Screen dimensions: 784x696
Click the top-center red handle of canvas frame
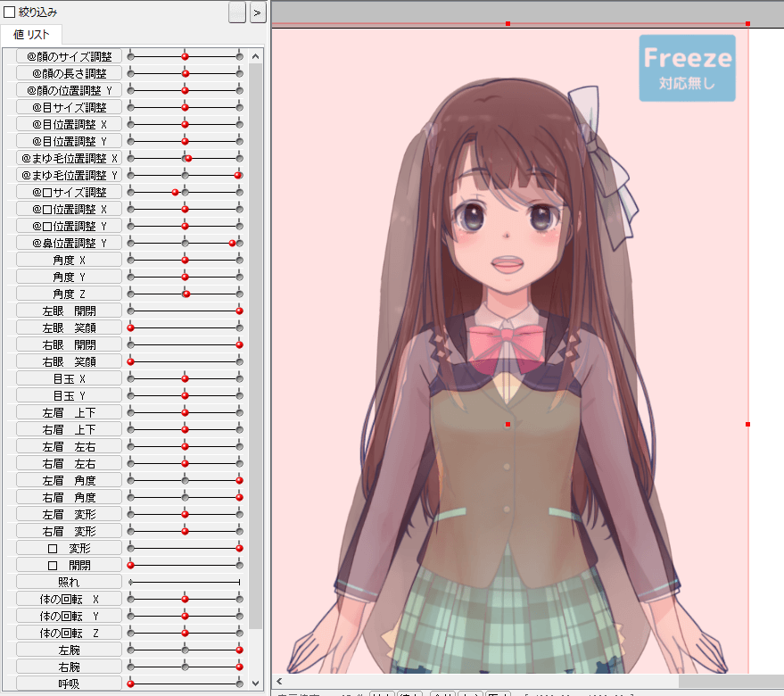tap(508, 23)
